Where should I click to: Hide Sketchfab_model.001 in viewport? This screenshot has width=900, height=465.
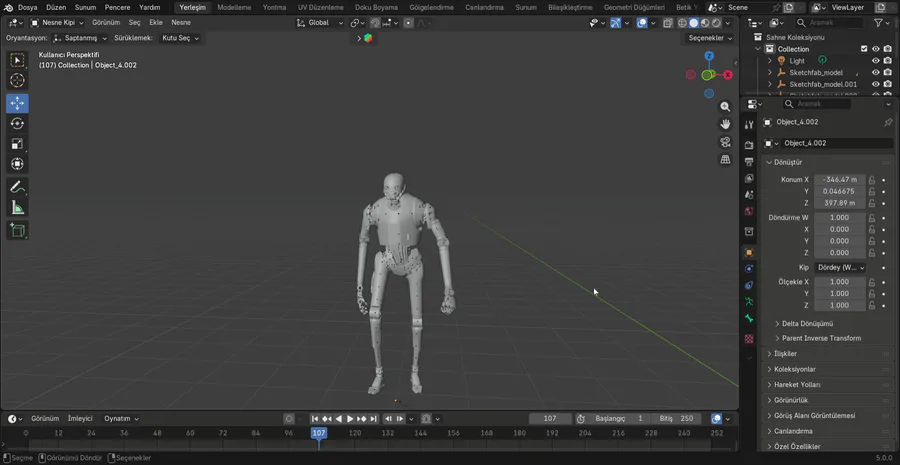tap(876, 84)
